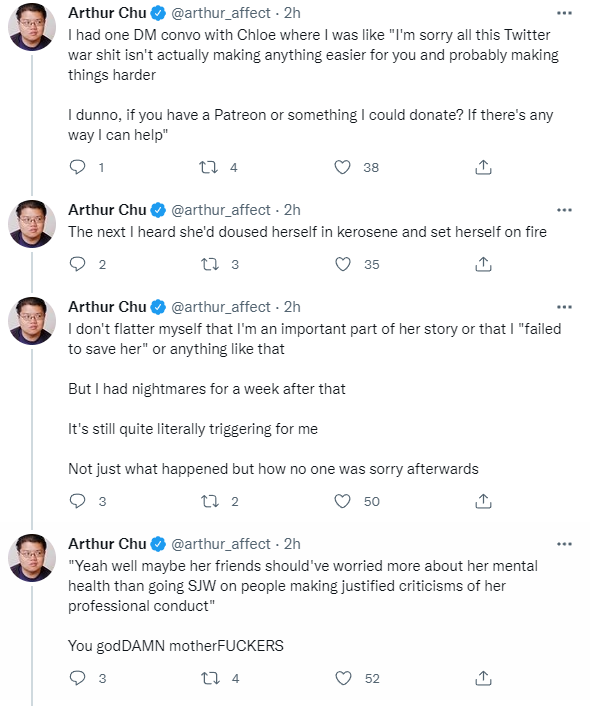Screen dimensions: 590x706
Task: Retweet the tweet with 52 likes
Action: 210,678
